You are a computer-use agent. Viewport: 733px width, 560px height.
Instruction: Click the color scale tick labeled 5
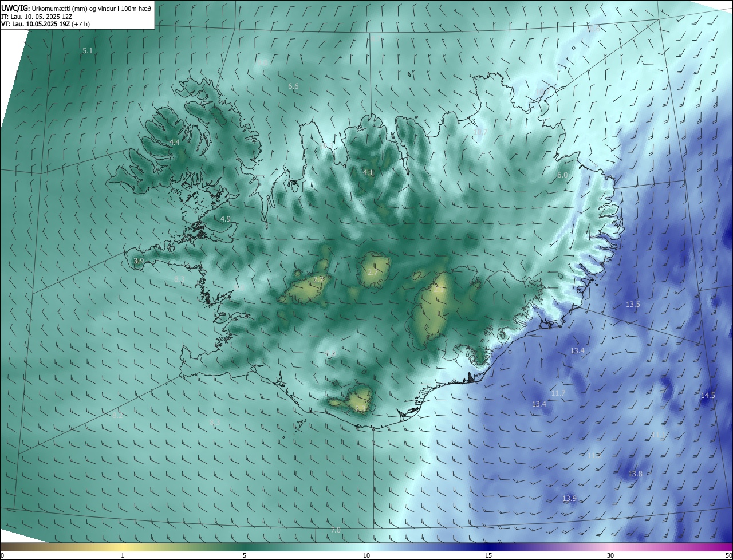pyautogui.click(x=245, y=555)
